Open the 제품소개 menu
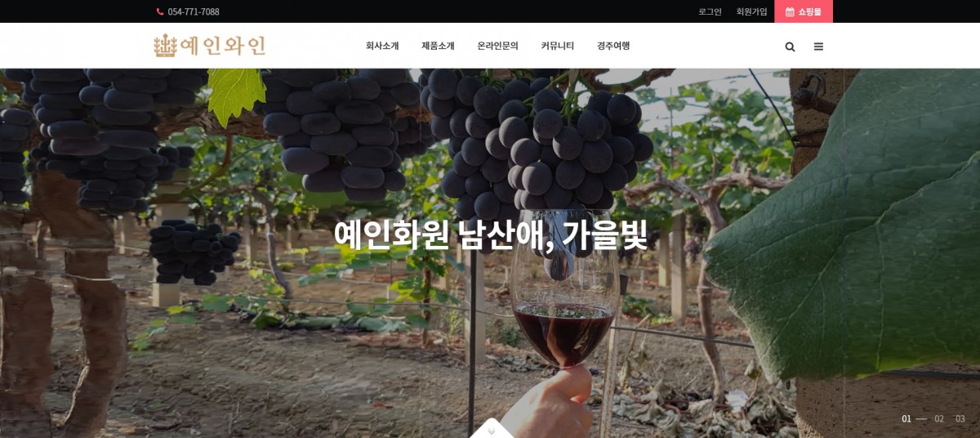The height and width of the screenshot is (438, 980). coord(438,46)
